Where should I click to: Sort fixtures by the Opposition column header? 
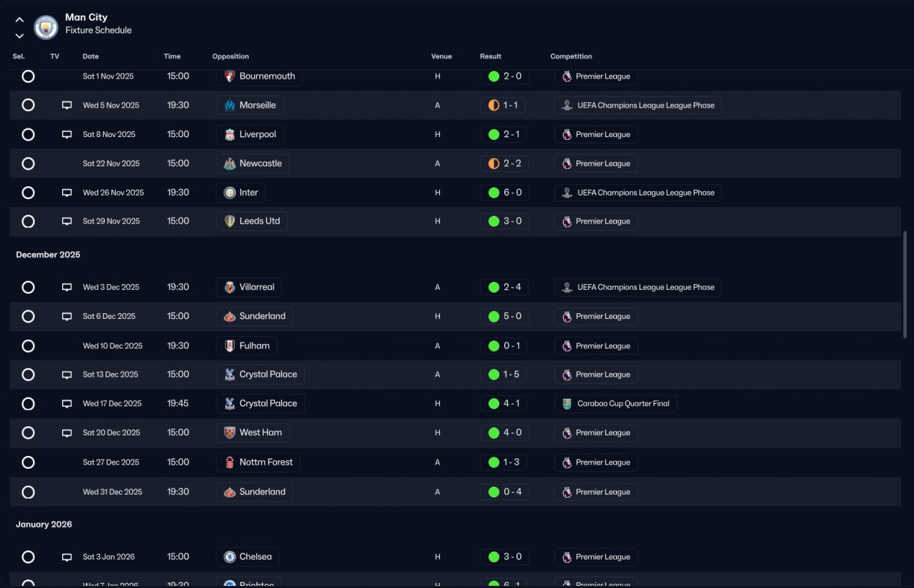[x=231, y=56]
